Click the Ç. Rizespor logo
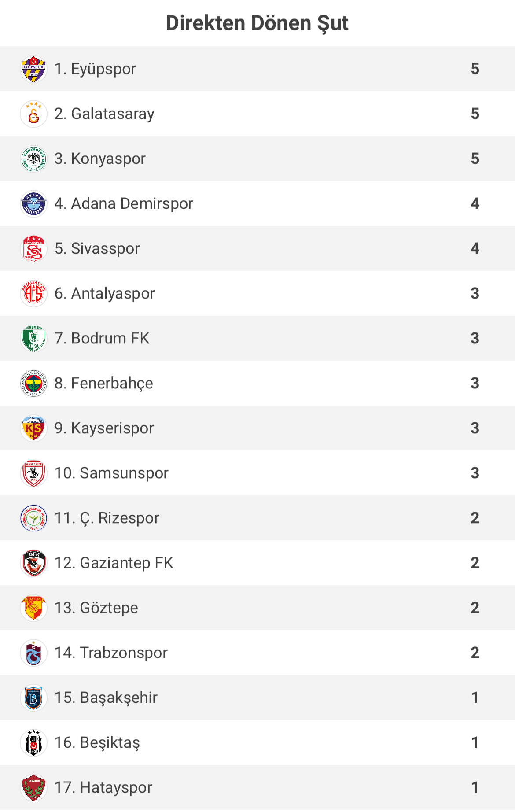 (33, 518)
